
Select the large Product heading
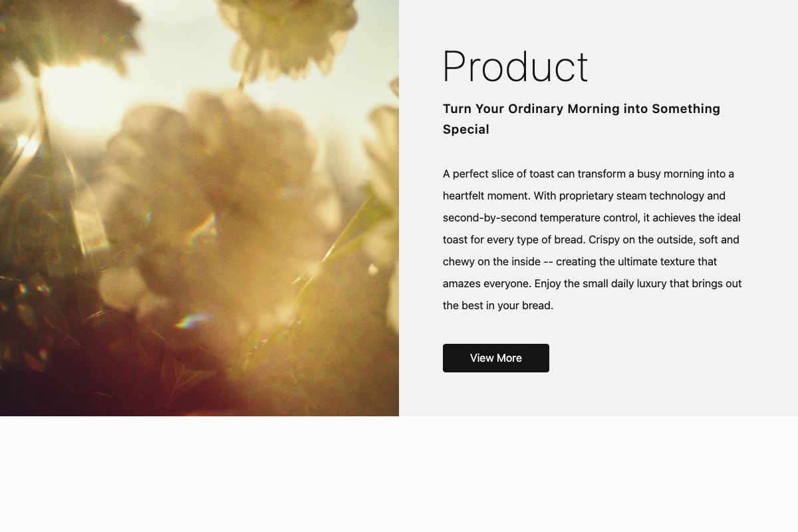(x=515, y=67)
